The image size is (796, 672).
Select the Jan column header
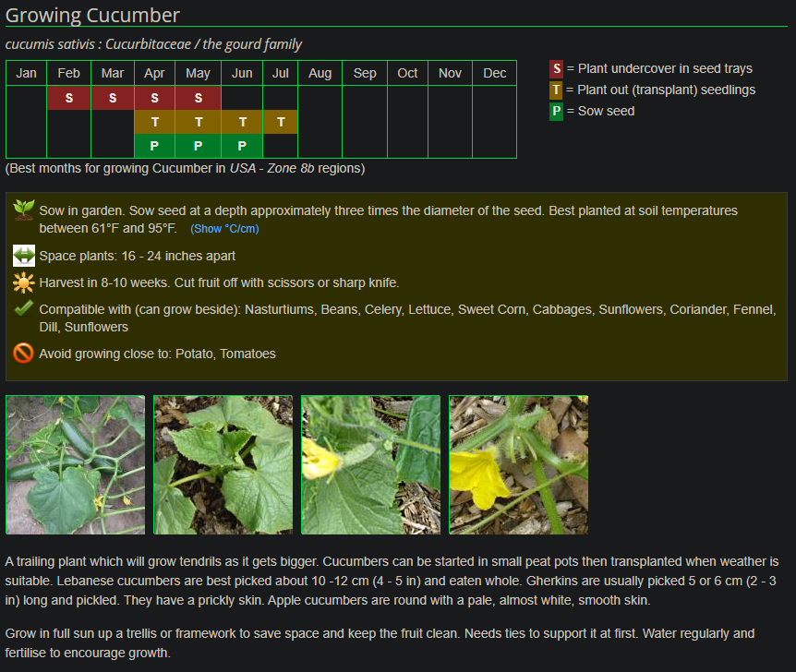pyautogui.click(x=27, y=74)
